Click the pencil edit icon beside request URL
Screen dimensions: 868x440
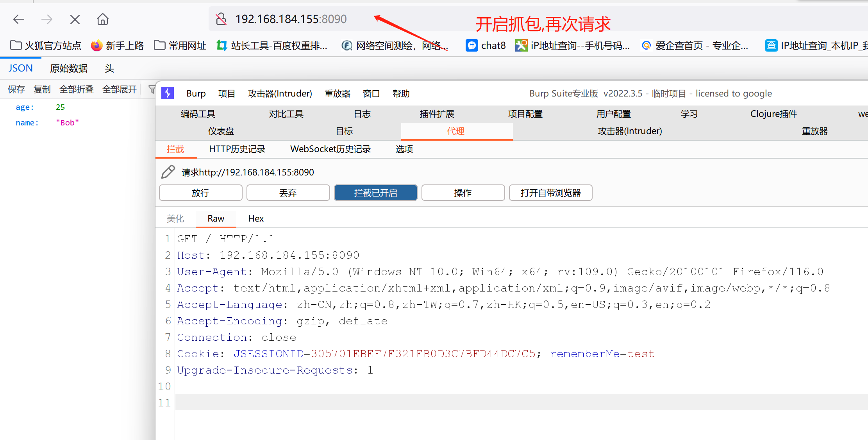click(168, 172)
